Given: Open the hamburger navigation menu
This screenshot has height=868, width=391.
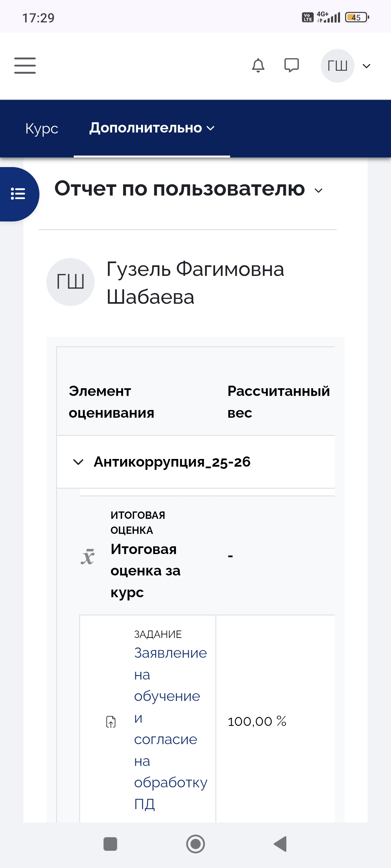Looking at the screenshot, I should tap(25, 65).
